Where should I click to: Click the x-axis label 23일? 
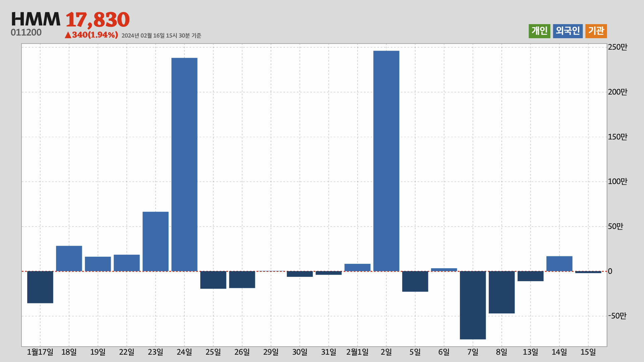pos(156,352)
